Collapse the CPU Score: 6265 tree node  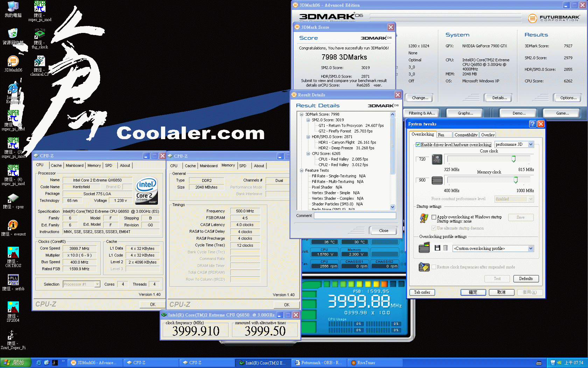308,154
